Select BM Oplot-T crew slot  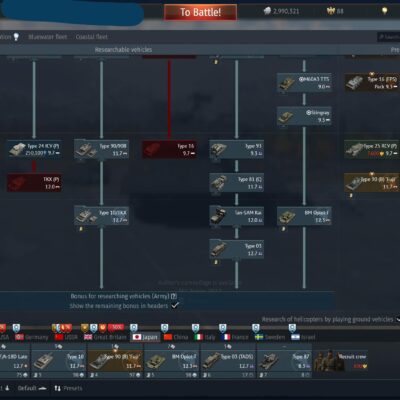(x=172, y=362)
